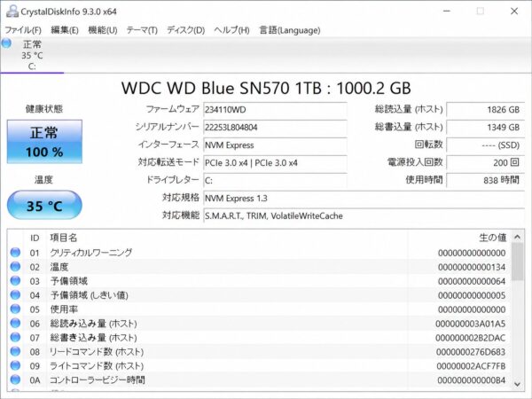
Task: Click the 正常 100 % health status button
Action: pyautogui.click(x=44, y=142)
